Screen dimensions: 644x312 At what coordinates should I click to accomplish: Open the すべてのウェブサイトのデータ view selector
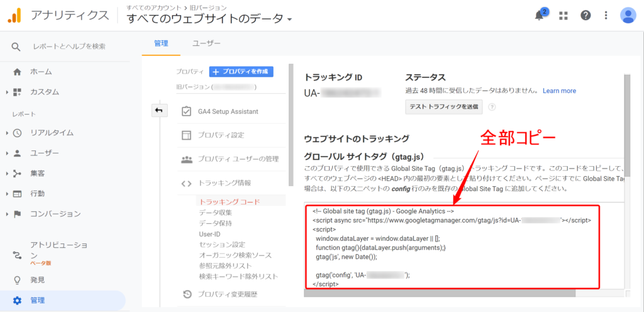(209, 18)
